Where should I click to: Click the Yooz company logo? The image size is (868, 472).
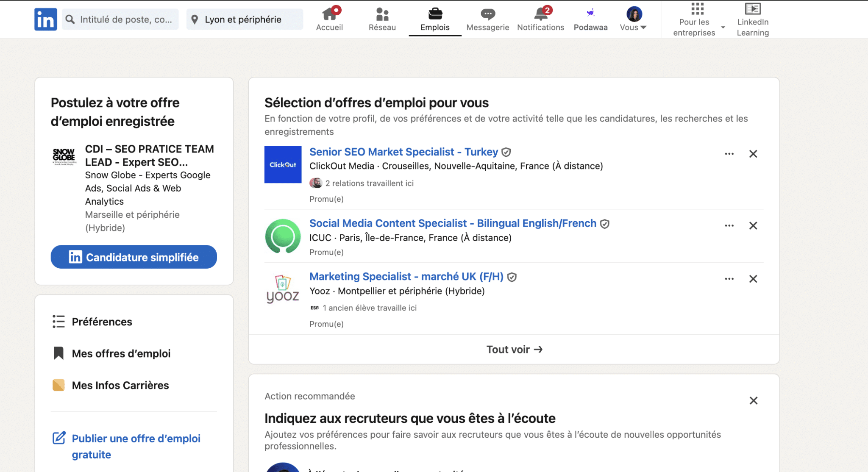tap(283, 289)
